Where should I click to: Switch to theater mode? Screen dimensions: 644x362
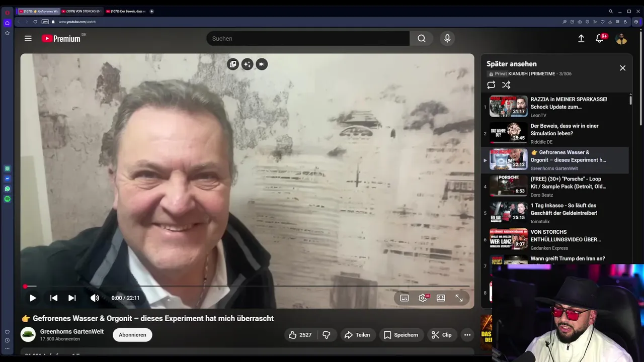[441, 298]
